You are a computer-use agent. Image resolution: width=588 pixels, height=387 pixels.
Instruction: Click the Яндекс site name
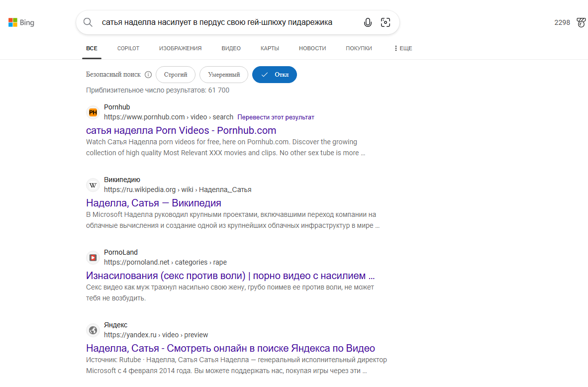pyautogui.click(x=115, y=325)
